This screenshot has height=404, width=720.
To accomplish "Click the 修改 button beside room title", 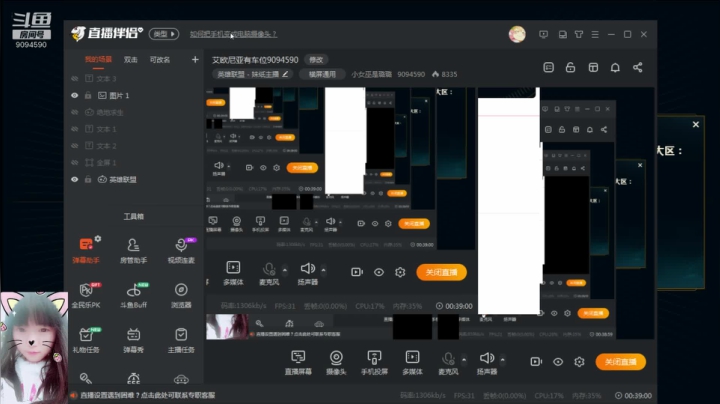I will click(316, 60).
